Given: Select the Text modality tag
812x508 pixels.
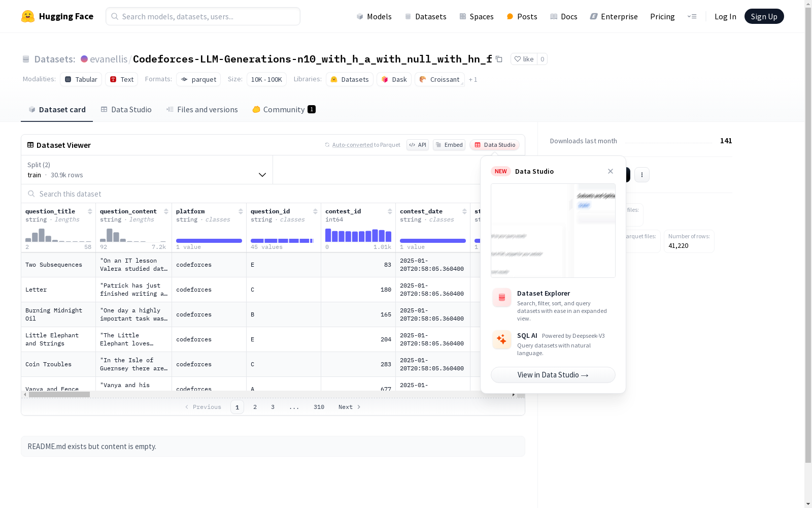Looking at the screenshot, I should [x=122, y=79].
